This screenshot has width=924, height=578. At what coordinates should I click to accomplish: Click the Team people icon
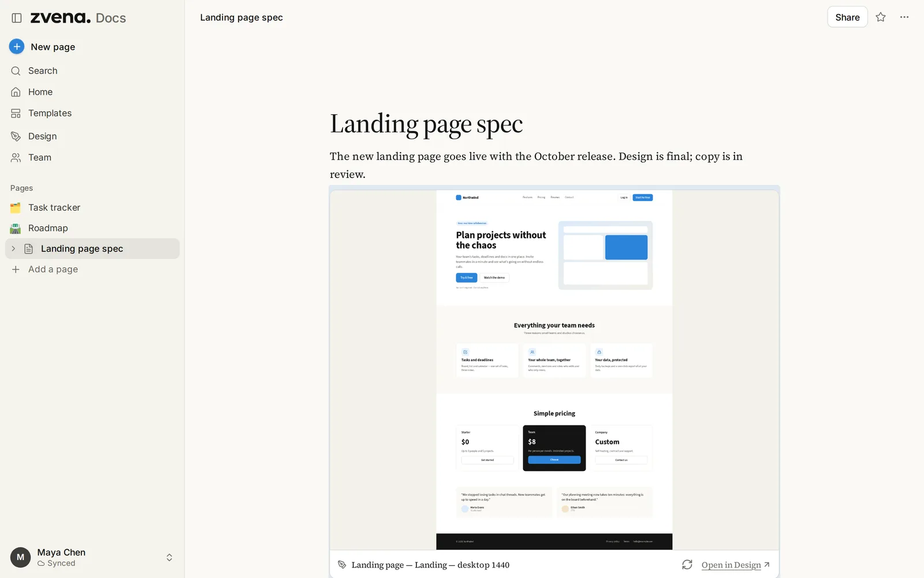(16, 157)
